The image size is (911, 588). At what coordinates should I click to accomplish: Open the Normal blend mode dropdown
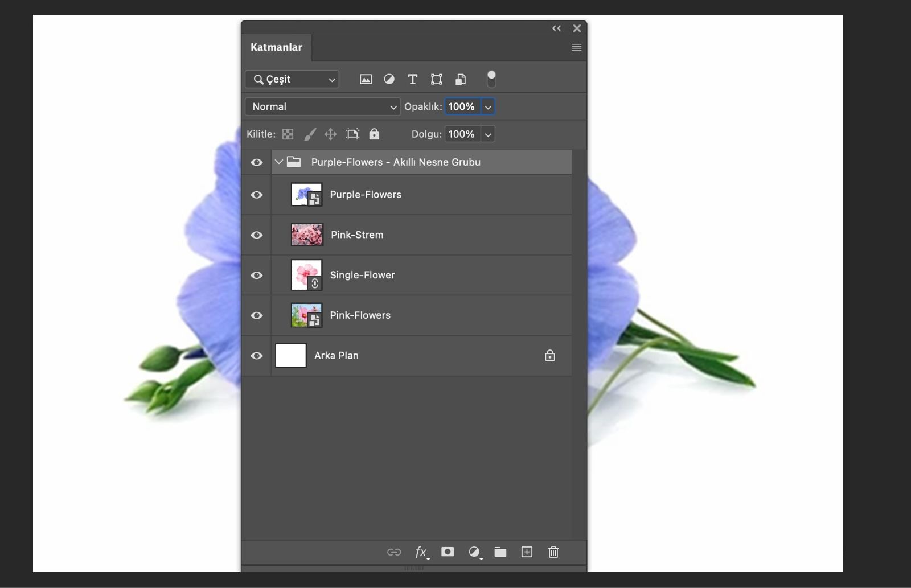pos(323,106)
